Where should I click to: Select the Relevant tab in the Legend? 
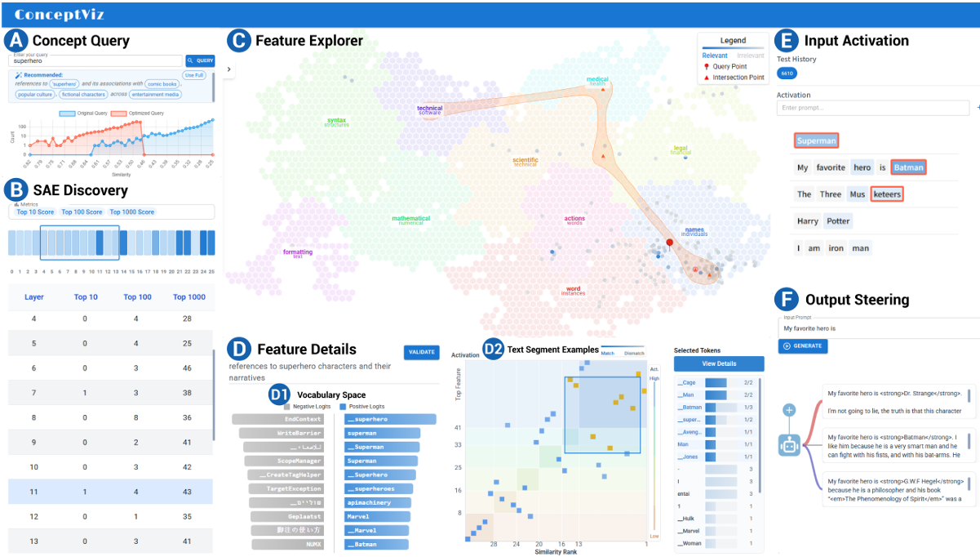(715, 55)
